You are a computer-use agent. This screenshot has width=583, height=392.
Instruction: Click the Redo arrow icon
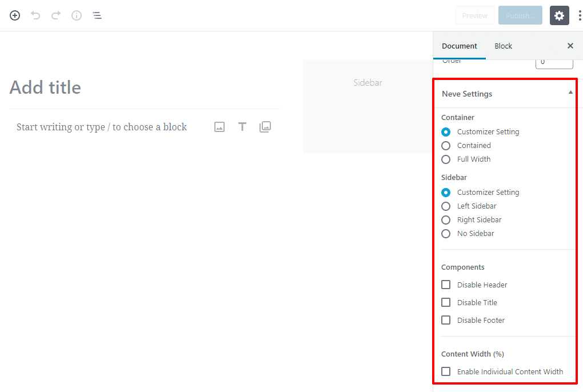tap(56, 15)
